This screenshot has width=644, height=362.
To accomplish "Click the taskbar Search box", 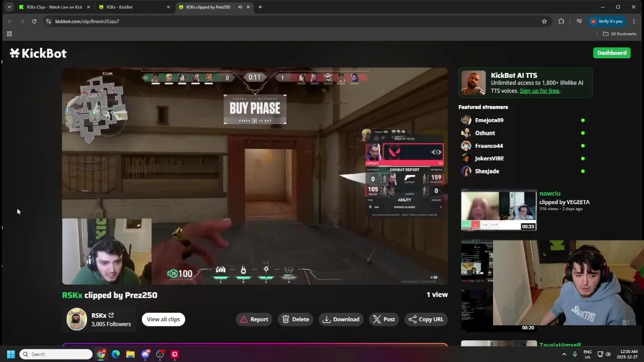I will coord(56,354).
